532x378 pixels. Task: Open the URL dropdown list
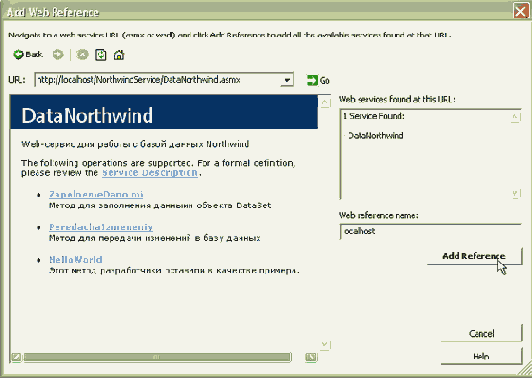tap(287, 80)
